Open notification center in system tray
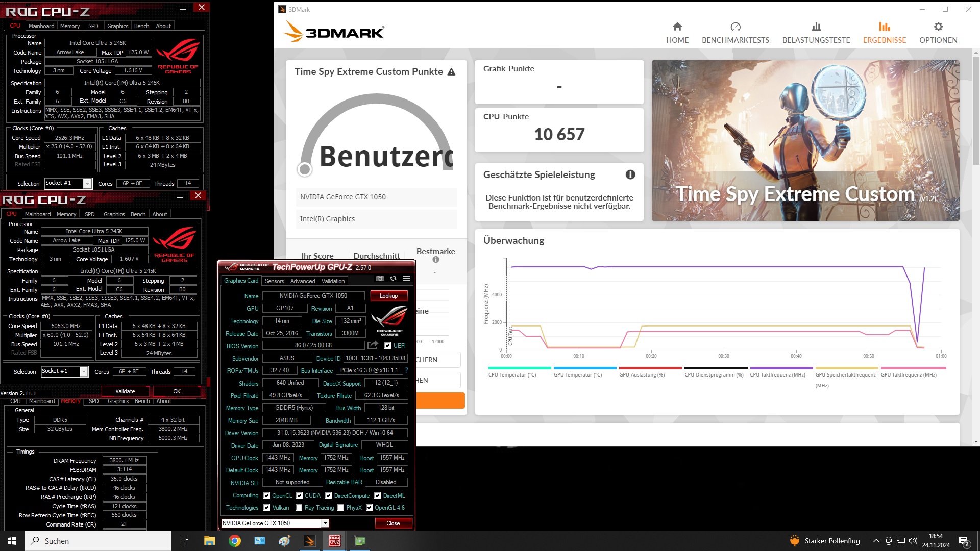 point(964,541)
